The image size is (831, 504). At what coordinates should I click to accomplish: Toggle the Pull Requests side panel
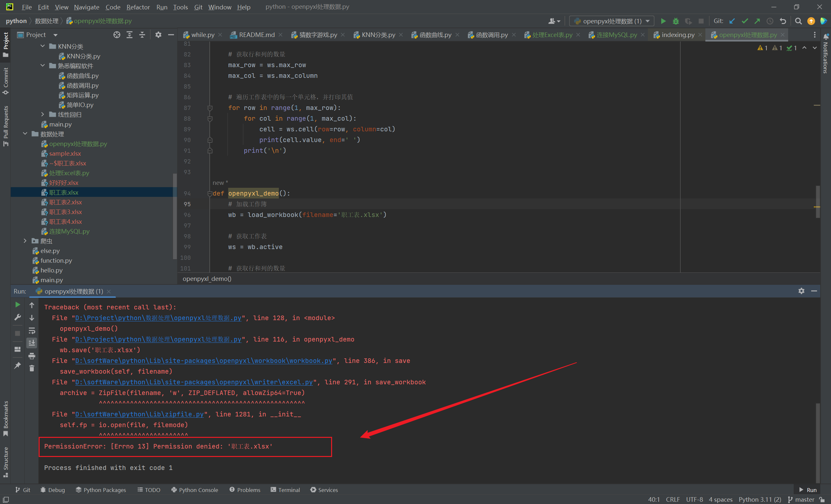[6, 126]
